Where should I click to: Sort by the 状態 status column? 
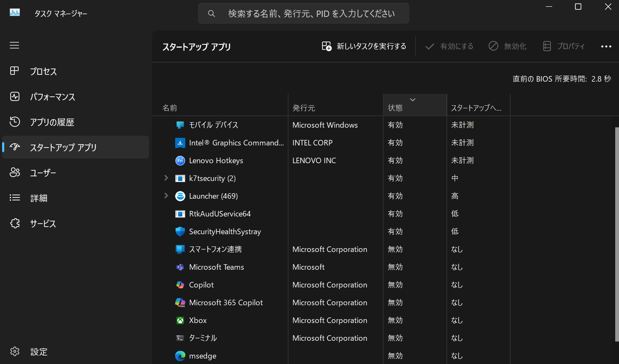point(395,108)
